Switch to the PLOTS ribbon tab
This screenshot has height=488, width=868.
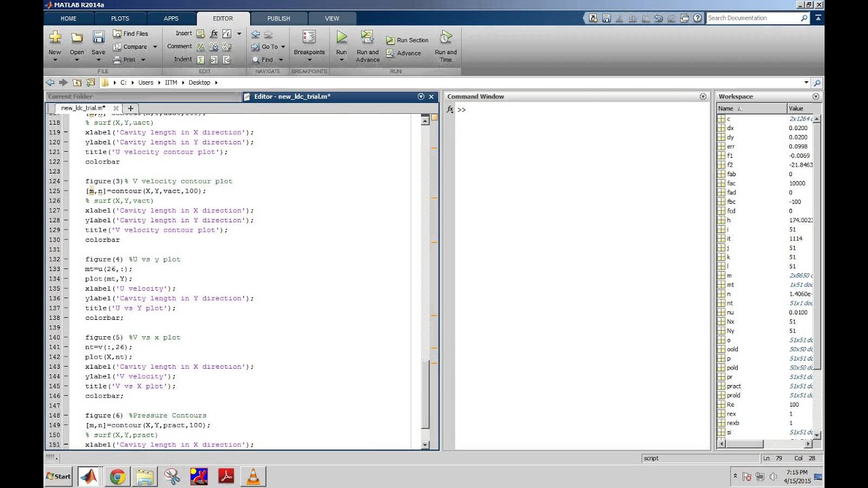tap(120, 18)
